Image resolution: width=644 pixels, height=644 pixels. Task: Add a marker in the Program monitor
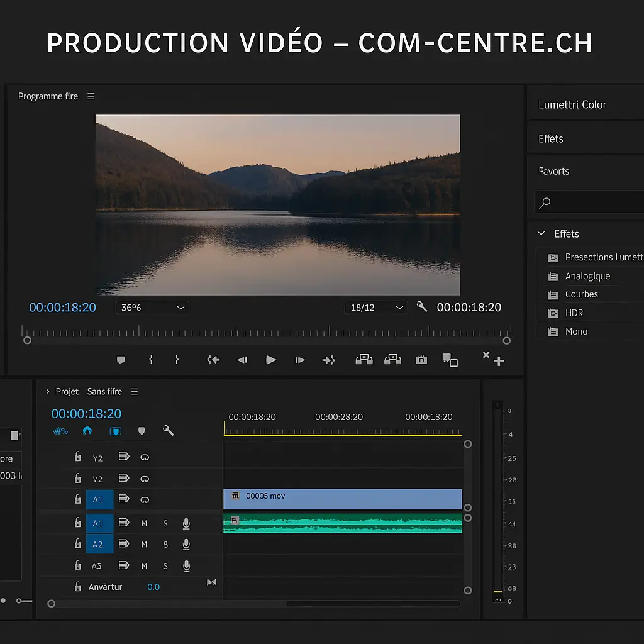121,360
